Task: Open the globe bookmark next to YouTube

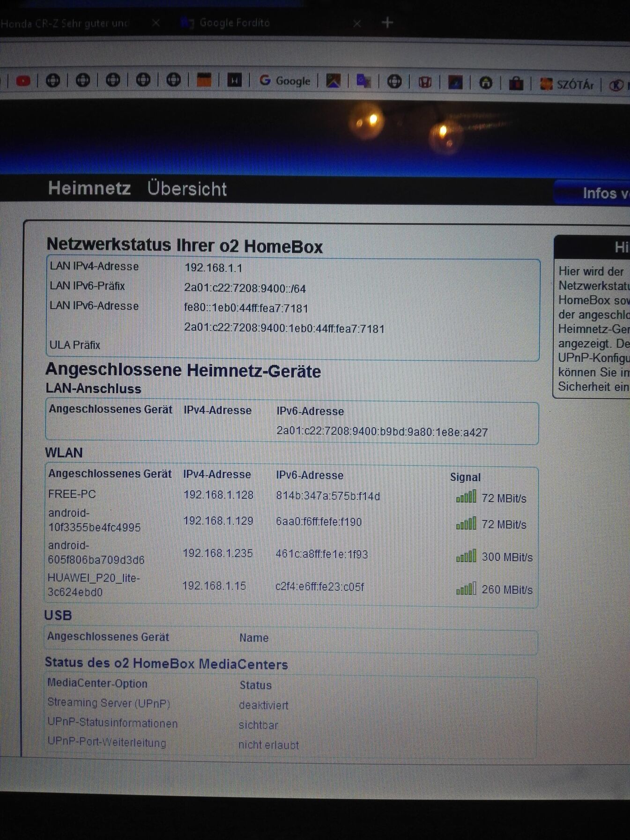Action: pos(52,81)
